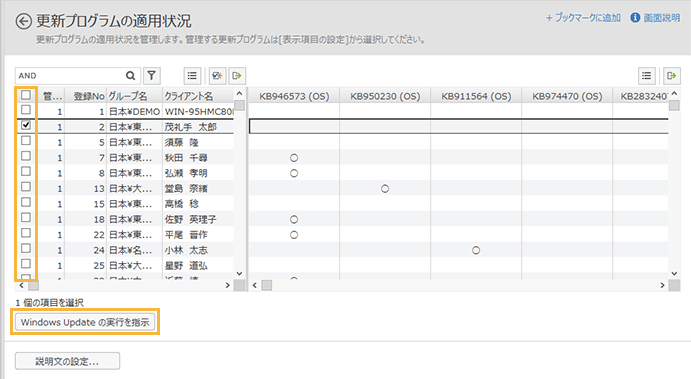Check the box for 星野 道弘 row
Screen dimensions: 691x379
pos(26,264)
